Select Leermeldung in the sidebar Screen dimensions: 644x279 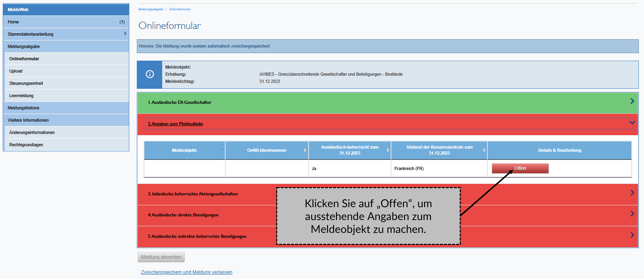pyautogui.click(x=21, y=96)
